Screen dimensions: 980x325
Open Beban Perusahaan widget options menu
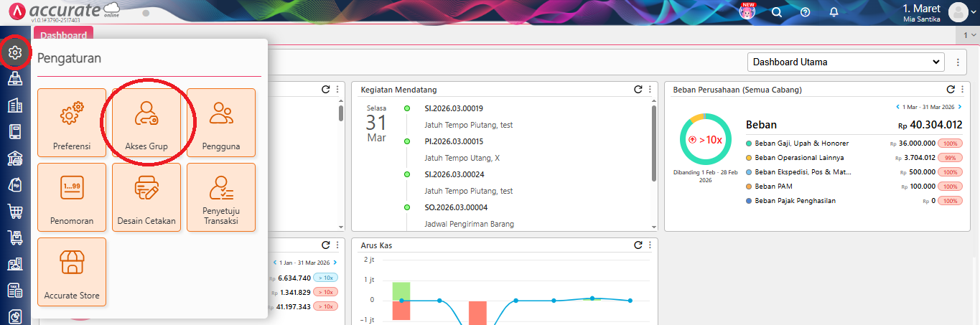coord(962,90)
